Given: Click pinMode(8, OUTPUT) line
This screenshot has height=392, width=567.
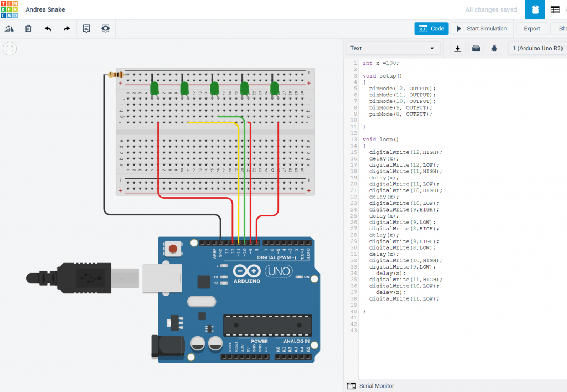Looking at the screenshot, I should (400, 114).
